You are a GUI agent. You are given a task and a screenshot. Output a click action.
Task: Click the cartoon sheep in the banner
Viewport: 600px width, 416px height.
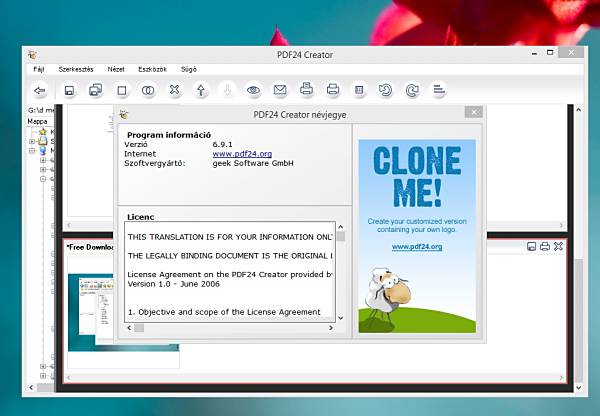[386, 297]
